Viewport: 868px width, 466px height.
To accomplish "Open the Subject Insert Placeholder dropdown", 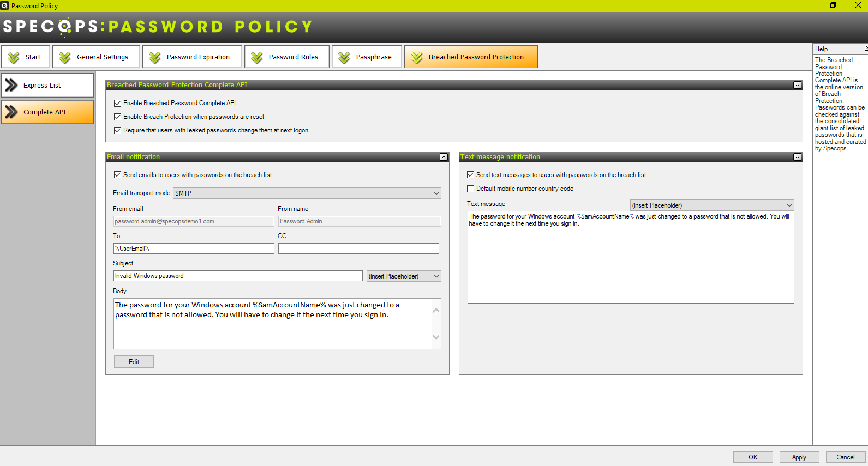I will 404,276.
